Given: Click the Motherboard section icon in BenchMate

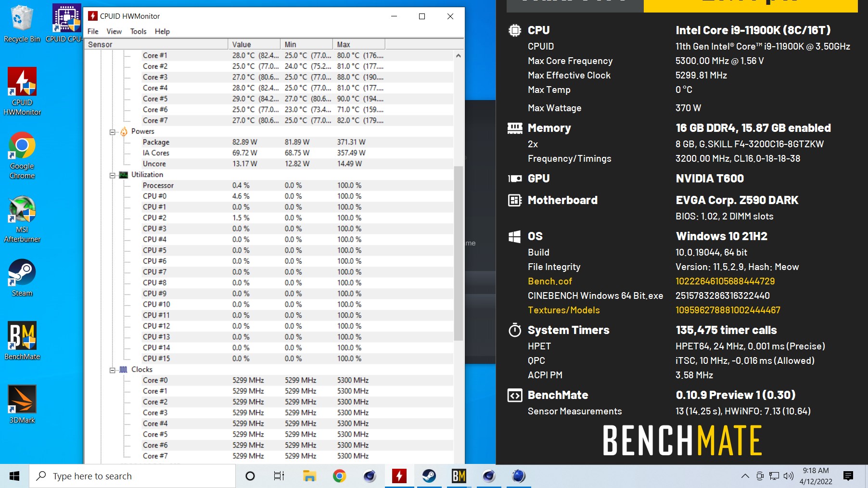Looking at the screenshot, I should [x=515, y=200].
